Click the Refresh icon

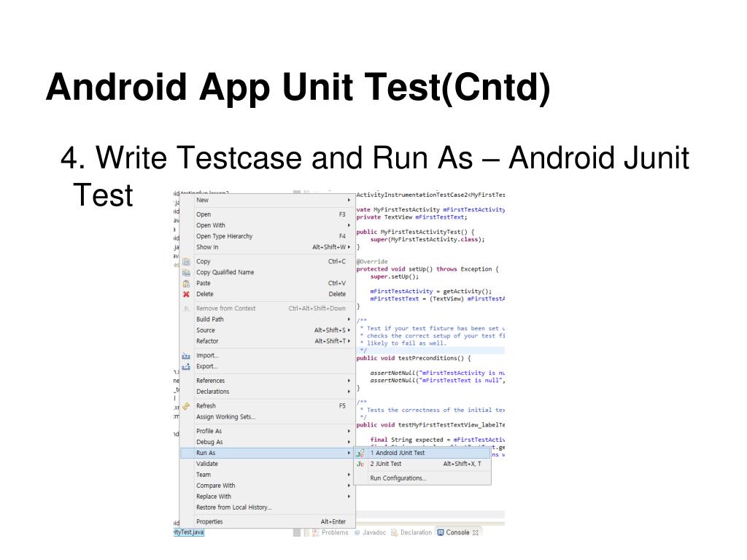[186, 406]
